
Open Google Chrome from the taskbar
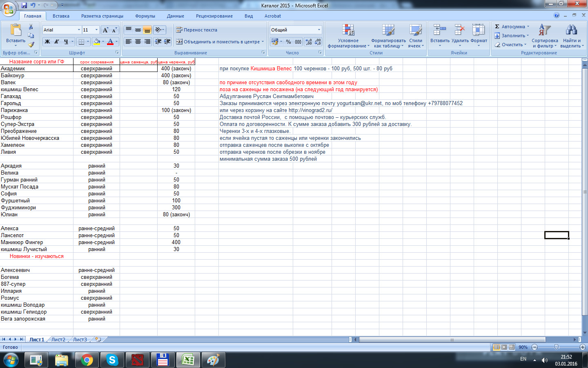click(87, 360)
